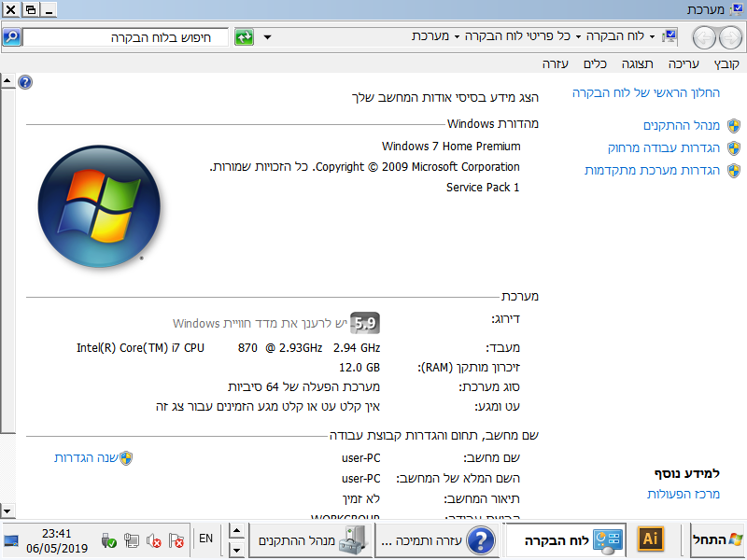Click shield icon beside מנהל ההתקנים

[x=734, y=126]
